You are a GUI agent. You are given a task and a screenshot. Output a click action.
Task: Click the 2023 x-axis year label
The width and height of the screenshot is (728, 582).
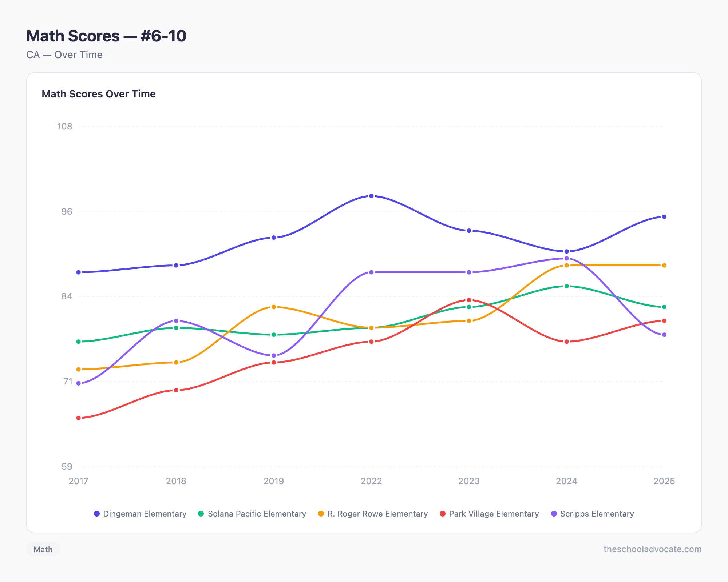(469, 481)
